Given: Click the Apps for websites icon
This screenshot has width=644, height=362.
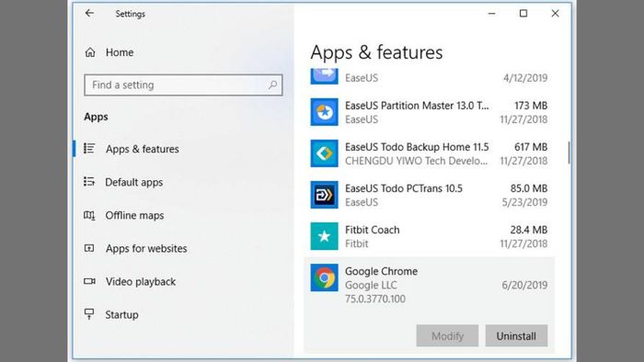Looking at the screenshot, I should click(89, 248).
